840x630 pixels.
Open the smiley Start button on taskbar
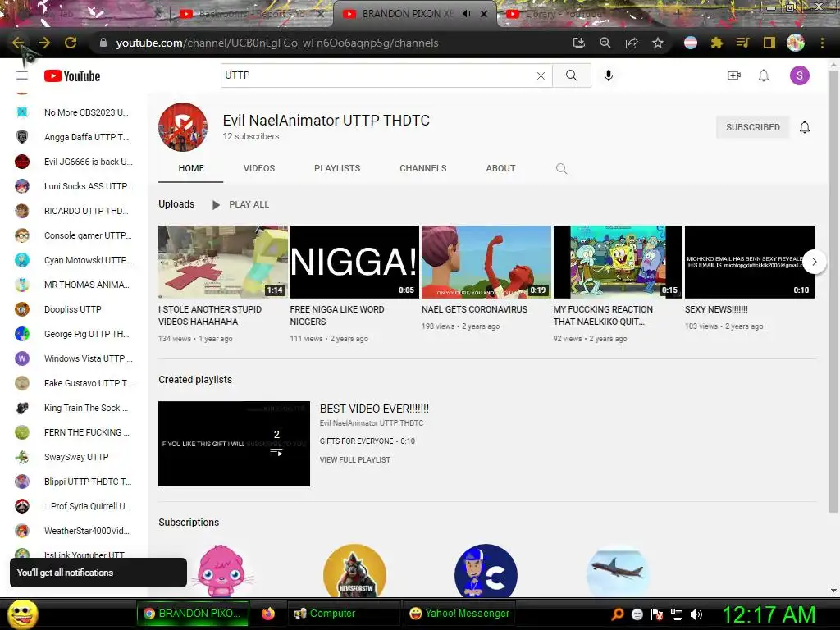pos(22,614)
